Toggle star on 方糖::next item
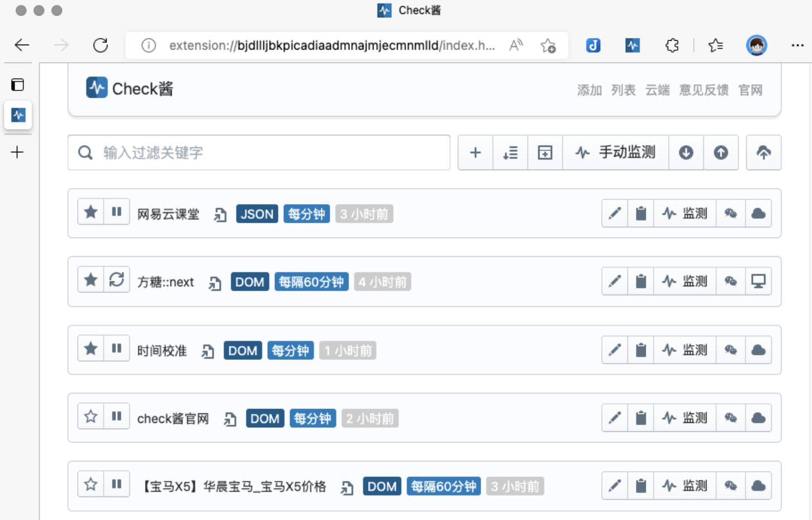Image resolution: width=812 pixels, height=520 pixels. [91, 280]
